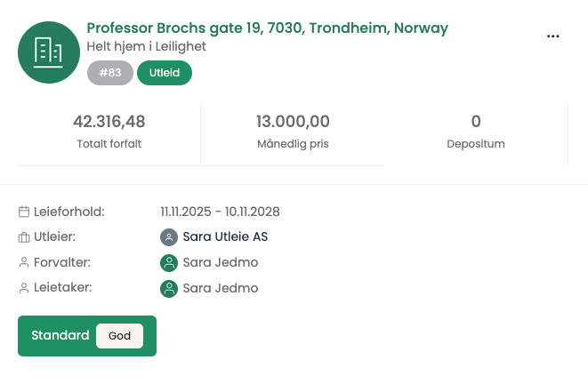The image size is (588, 384).
Task: Click the grey avatar for Sara Utleie AS
Action: pyautogui.click(x=169, y=237)
